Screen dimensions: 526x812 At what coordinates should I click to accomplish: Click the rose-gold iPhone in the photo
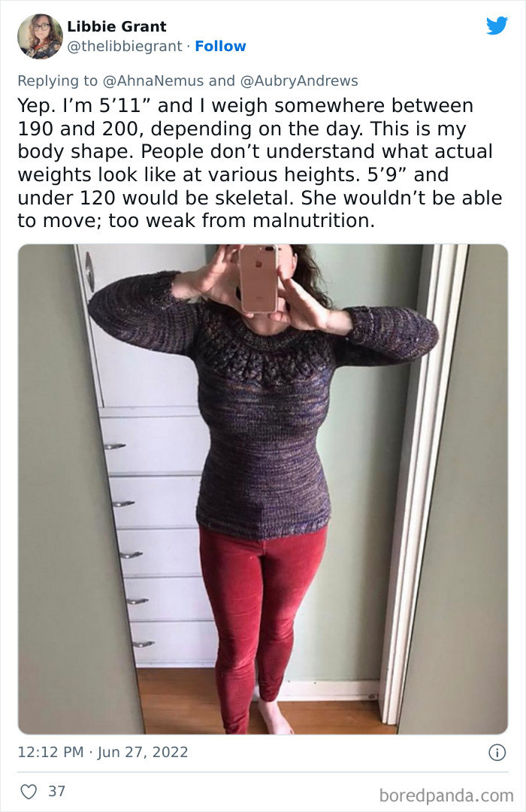258,278
